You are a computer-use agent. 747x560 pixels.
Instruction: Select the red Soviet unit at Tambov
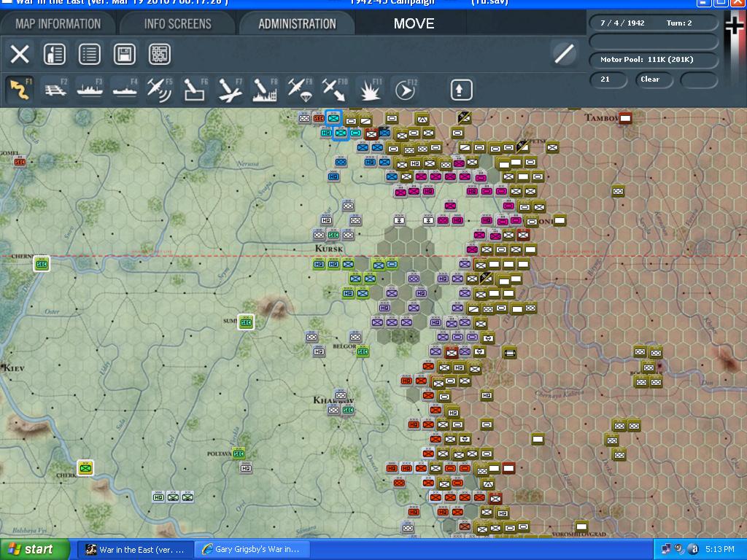pyautogui.click(x=625, y=117)
